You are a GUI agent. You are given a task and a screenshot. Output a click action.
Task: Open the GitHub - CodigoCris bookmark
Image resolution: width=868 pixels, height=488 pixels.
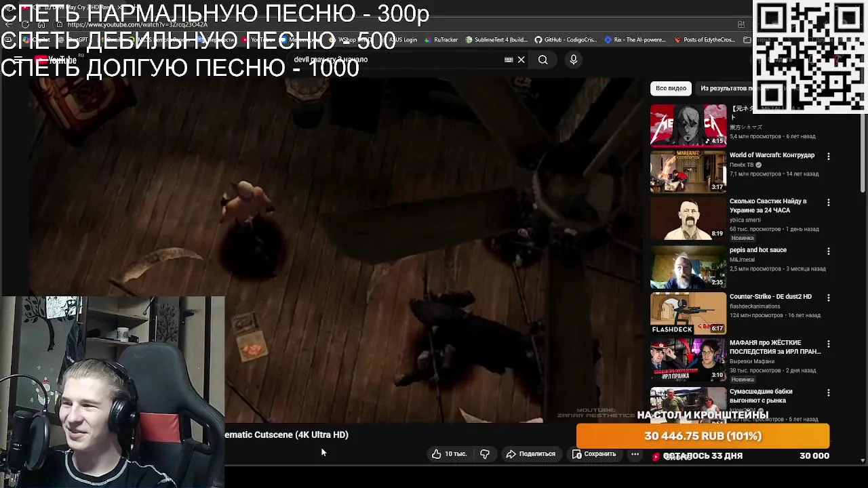click(x=565, y=40)
